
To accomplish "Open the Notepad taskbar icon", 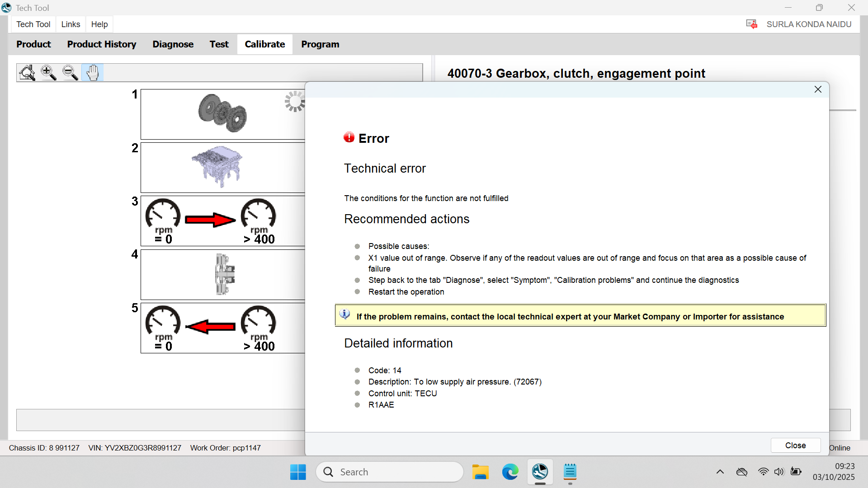I will [x=570, y=472].
